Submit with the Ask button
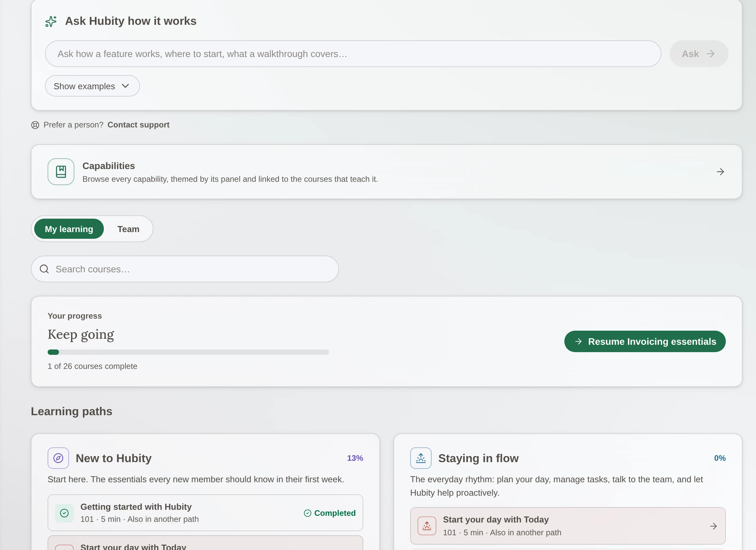 point(699,54)
